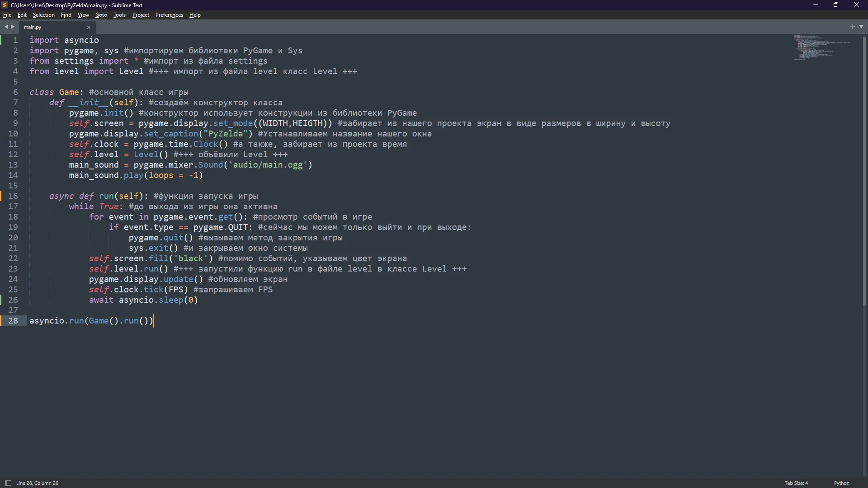Screen dimensions: 868x488
Task: Restore down the Sublime Text window
Action: pyautogui.click(x=836, y=5)
